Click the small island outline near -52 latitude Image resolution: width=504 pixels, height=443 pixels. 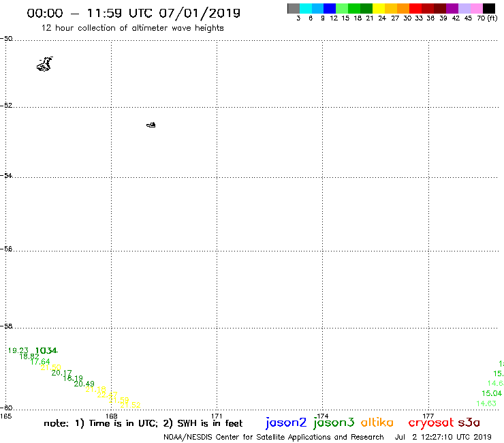(x=151, y=125)
